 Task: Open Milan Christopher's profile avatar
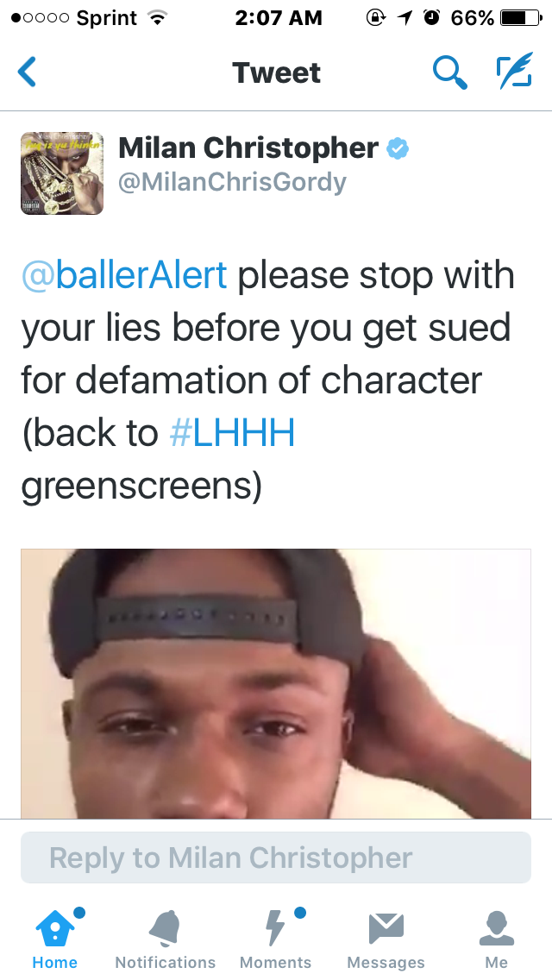62,173
